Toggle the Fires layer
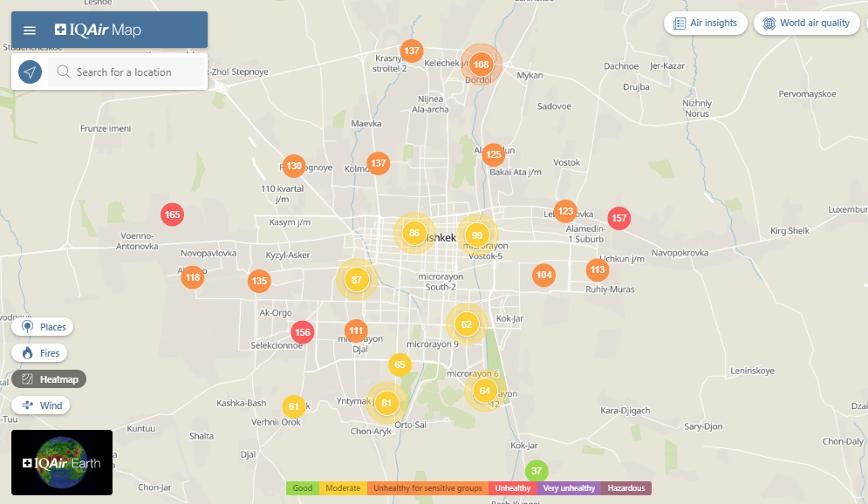Image resolution: width=868 pixels, height=504 pixels. [40, 353]
